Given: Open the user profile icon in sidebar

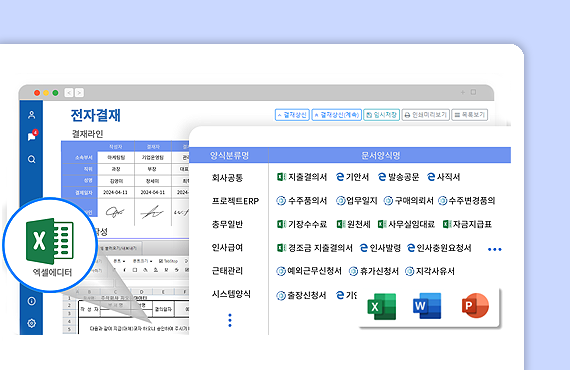Looking at the screenshot, I should pos(32,115).
